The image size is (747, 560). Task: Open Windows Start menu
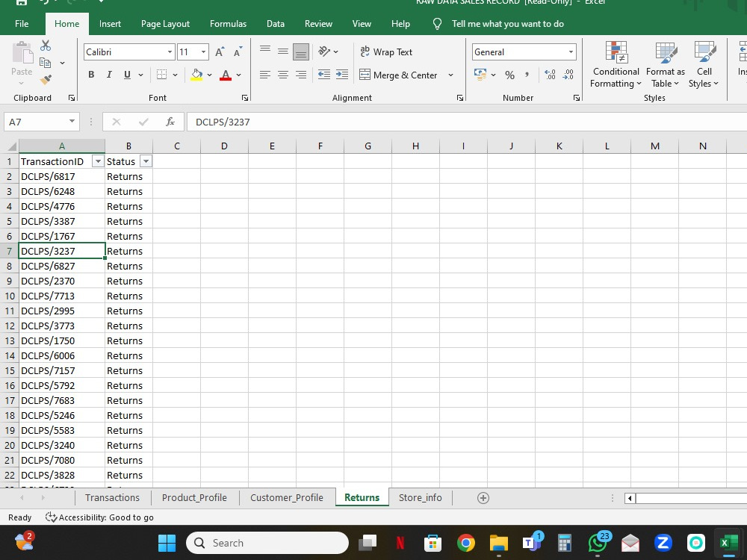tap(167, 543)
